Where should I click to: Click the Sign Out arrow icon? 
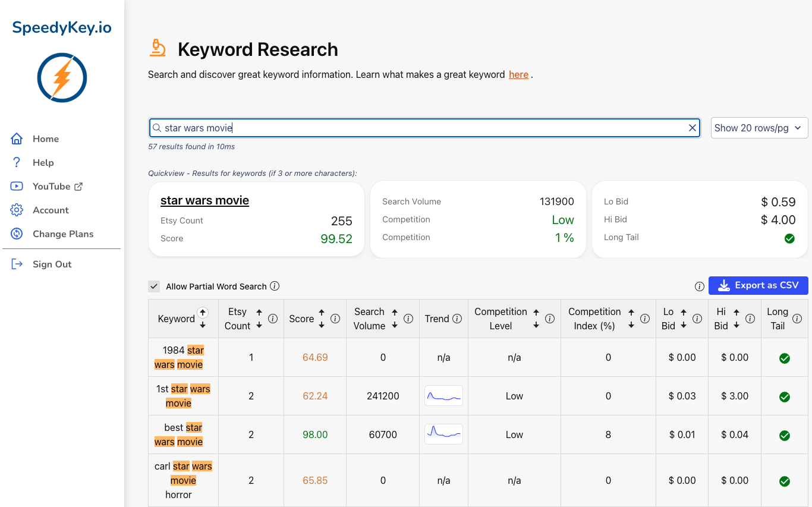pyautogui.click(x=17, y=264)
